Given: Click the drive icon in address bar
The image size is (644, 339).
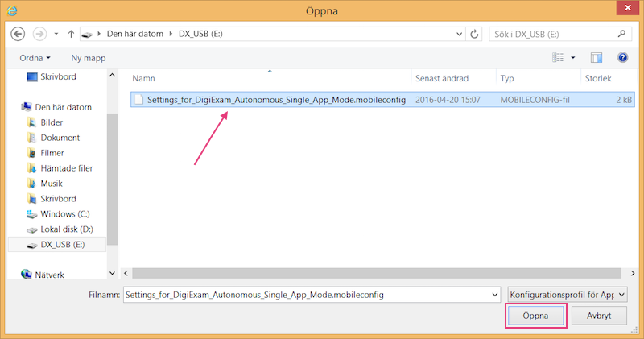Looking at the screenshot, I should click(87, 34).
